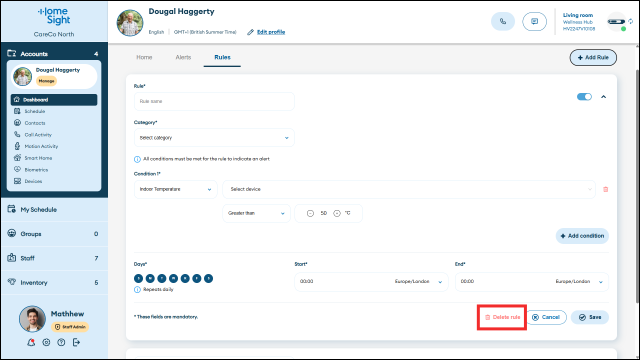Open Smart Home page
Image resolution: width=640 pixels, height=360 pixels.
[x=38, y=158]
